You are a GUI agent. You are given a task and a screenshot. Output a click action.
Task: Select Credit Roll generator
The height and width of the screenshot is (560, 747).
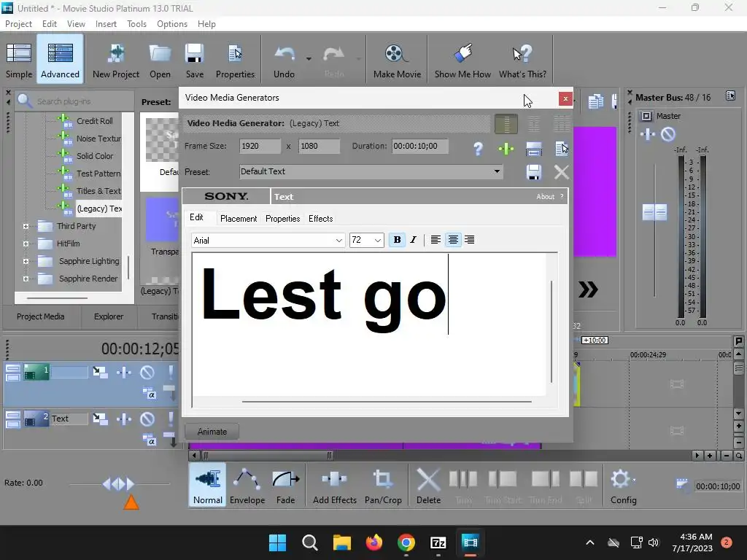pyautogui.click(x=94, y=121)
